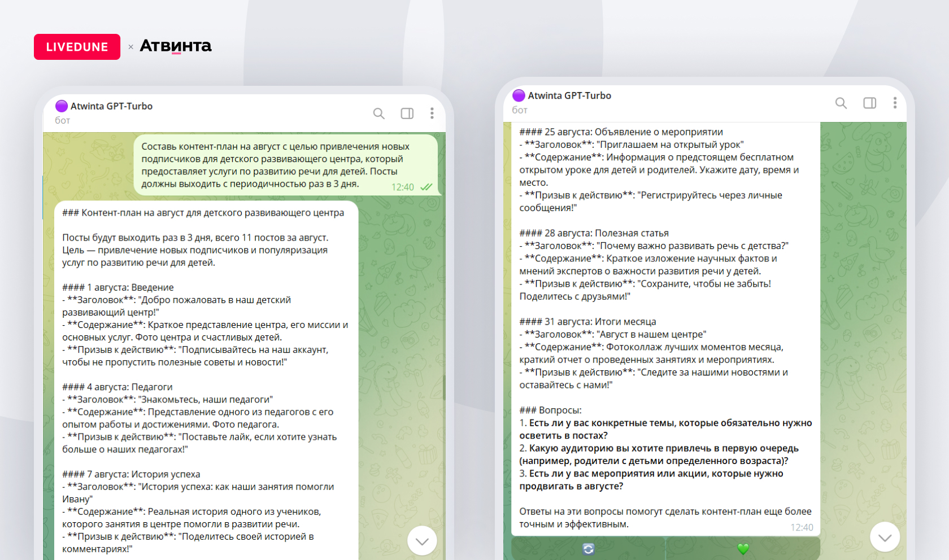The height and width of the screenshot is (560, 949).
Task: Open the Atwinta GPT-Turbo profile from the right chat title
Action: pyautogui.click(x=569, y=95)
